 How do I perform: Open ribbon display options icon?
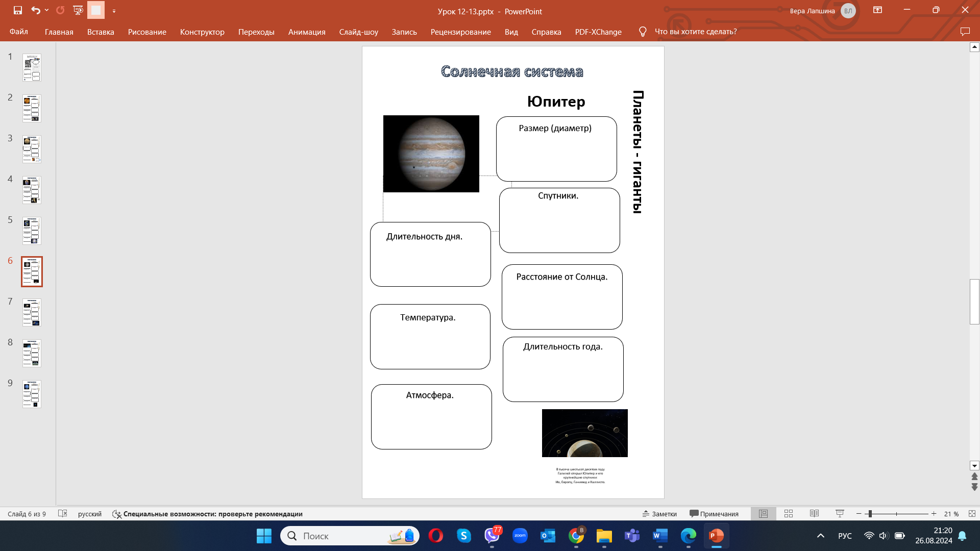pos(878,10)
